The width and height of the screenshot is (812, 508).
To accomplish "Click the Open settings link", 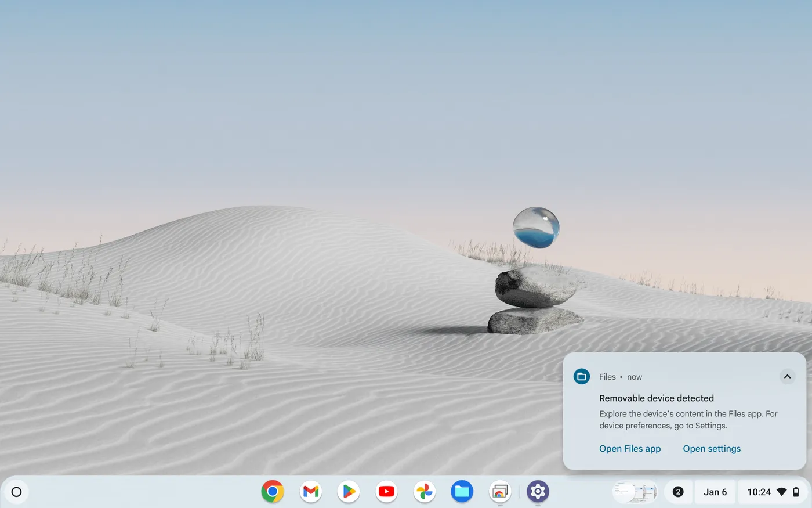I will coord(712,449).
